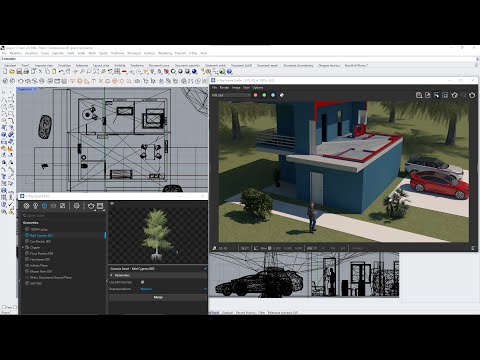This screenshot has height=360, width=480.
Task: Open the Render menu in Frame Buffer
Action: point(224,87)
